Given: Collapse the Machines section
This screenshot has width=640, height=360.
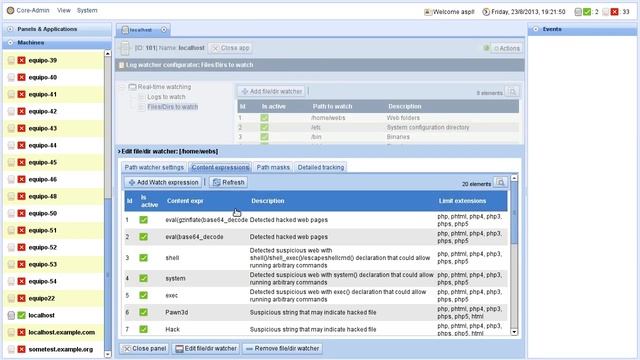Looking at the screenshot, I should [x=10, y=42].
